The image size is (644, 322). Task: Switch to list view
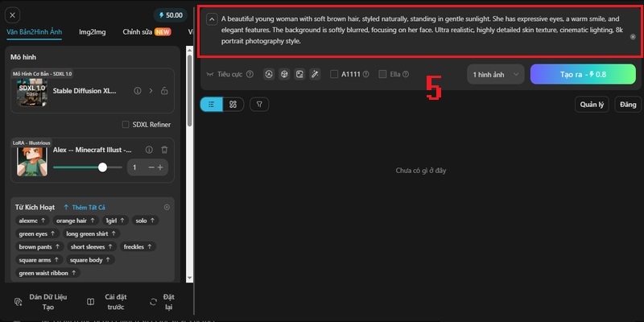pyautogui.click(x=211, y=105)
